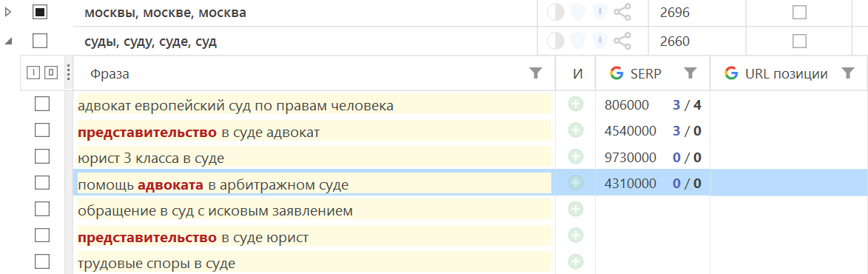868x274 pixels.
Task: Click the first small square toggle icon in header
Action: coord(34,73)
